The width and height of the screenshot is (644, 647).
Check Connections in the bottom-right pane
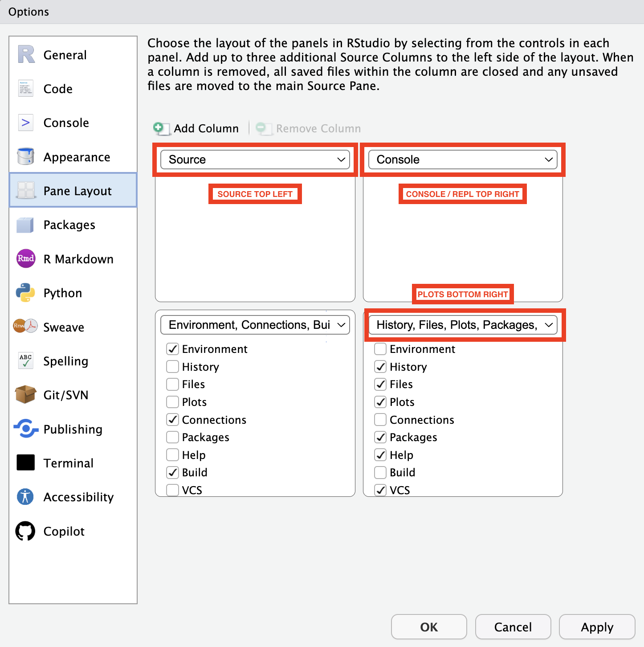(x=380, y=420)
